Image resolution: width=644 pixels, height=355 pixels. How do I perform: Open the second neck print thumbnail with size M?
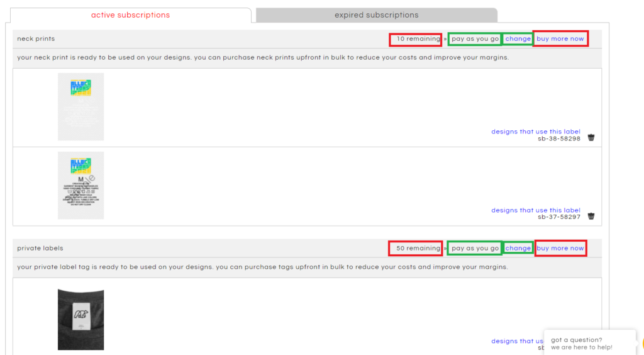tap(80, 185)
